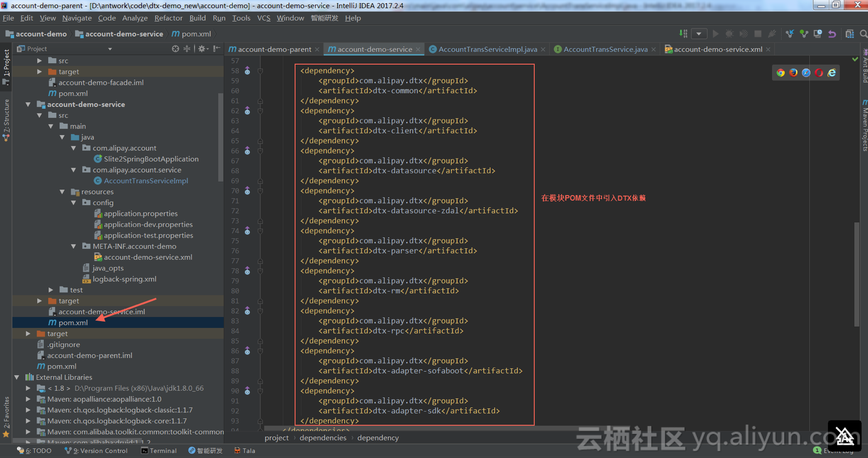868x458 pixels.
Task: Select logback-spring.xml file
Action: [x=119, y=279]
